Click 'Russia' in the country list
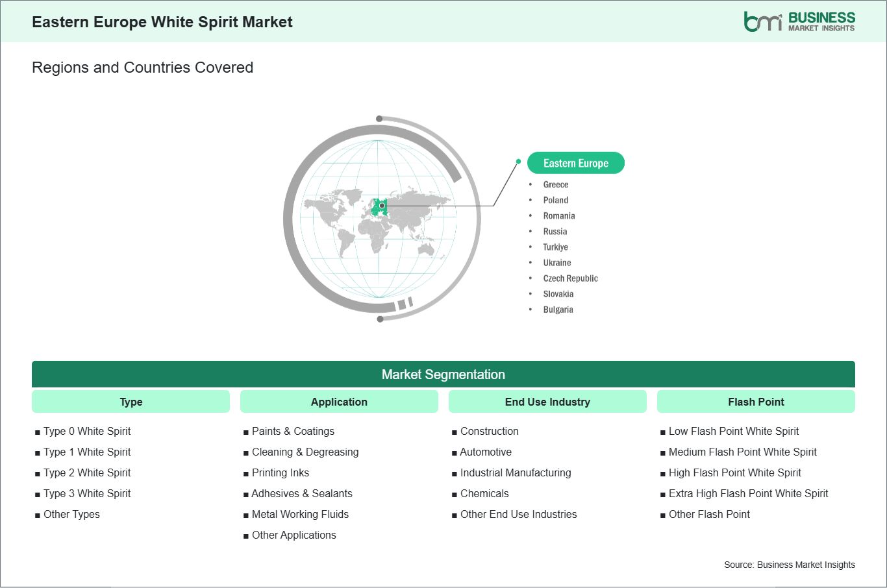 click(x=555, y=232)
